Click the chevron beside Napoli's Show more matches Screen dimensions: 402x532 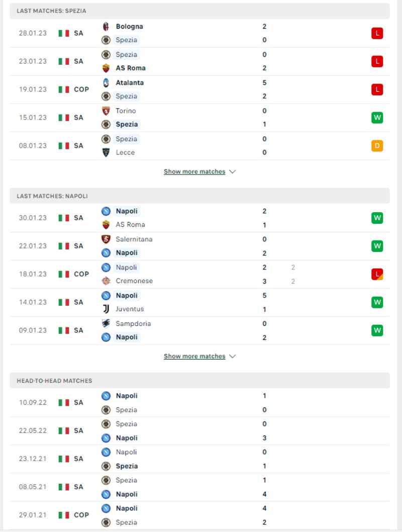[x=233, y=356]
